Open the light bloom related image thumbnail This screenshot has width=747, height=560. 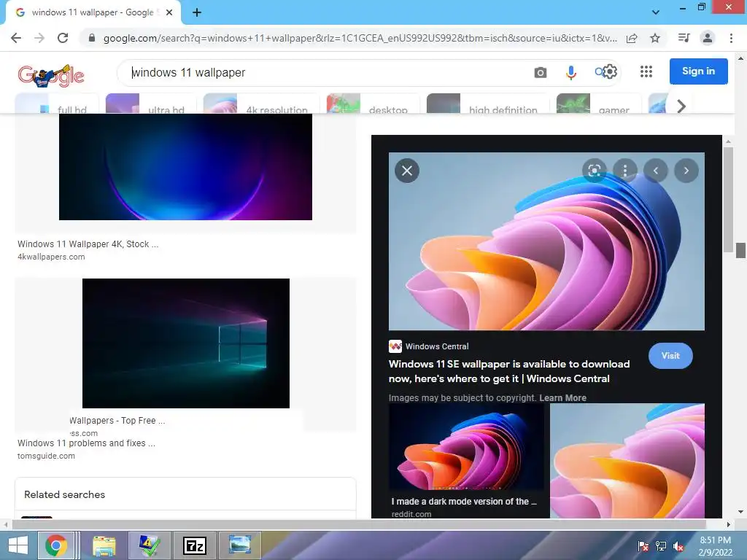point(627,461)
